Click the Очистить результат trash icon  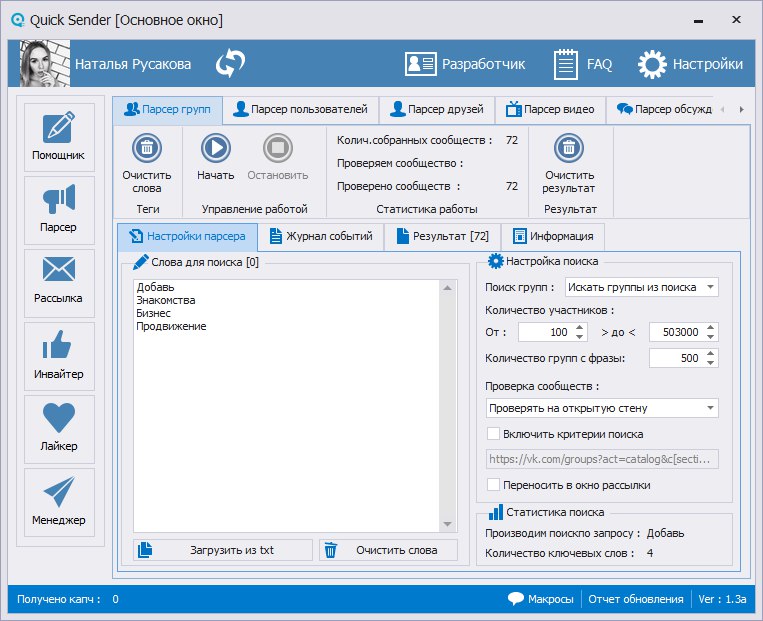point(569,149)
